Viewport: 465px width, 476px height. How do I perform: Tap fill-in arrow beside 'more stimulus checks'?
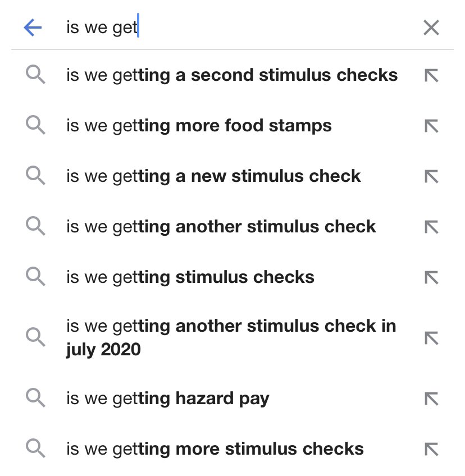(x=431, y=449)
